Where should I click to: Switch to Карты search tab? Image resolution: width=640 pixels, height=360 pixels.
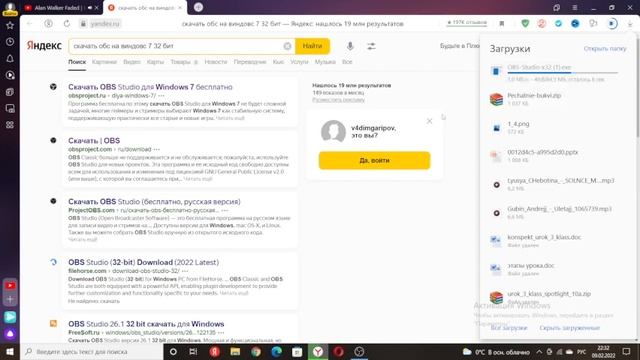155,62
